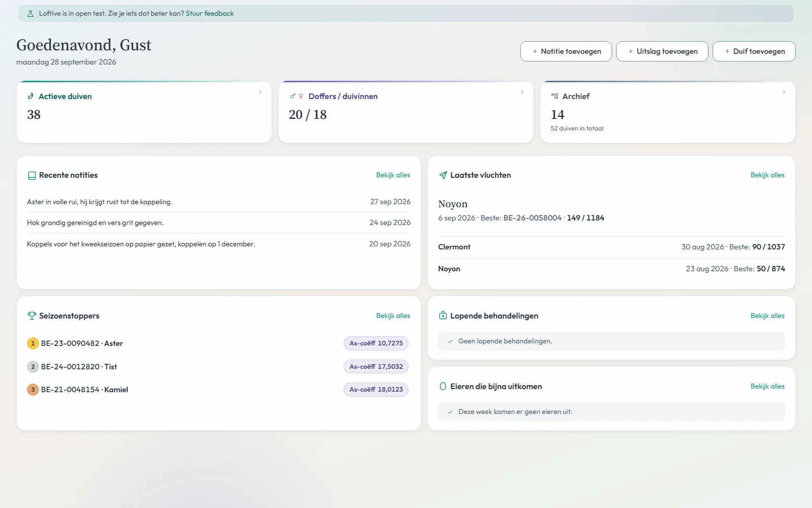Click best pigeon ring BE-26-0058004
This screenshot has width=812, height=508.
(x=532, y=218)
